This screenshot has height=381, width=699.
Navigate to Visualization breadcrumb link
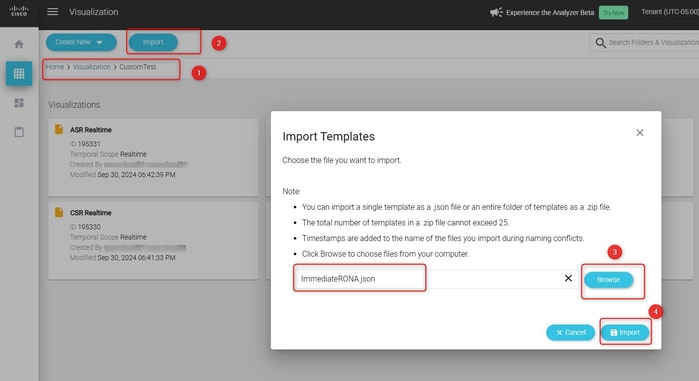[91, 67]
